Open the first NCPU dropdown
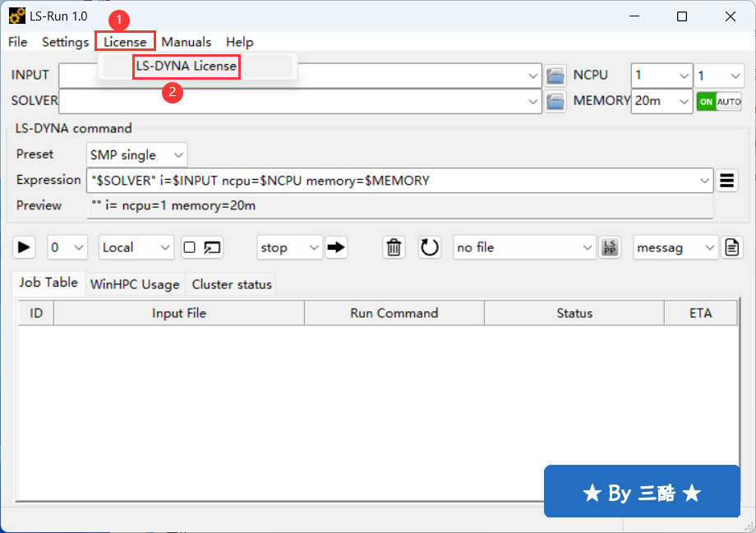The width and height of the screenshot is (756, 533). 661,76
